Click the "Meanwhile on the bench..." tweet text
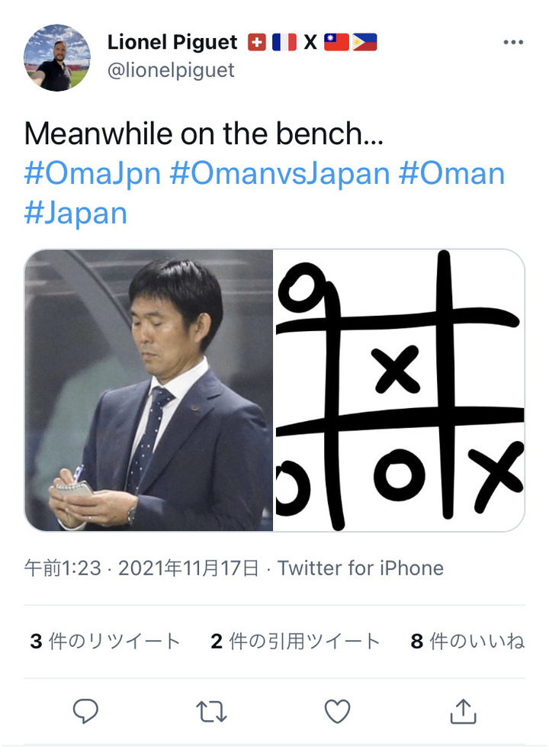 [204, 134]
